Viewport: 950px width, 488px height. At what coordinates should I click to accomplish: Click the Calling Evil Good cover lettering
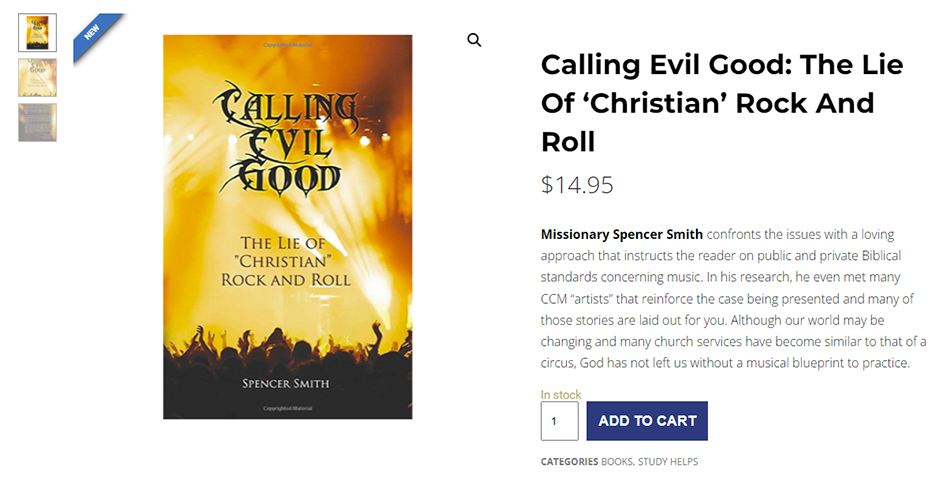click(286, 140)
